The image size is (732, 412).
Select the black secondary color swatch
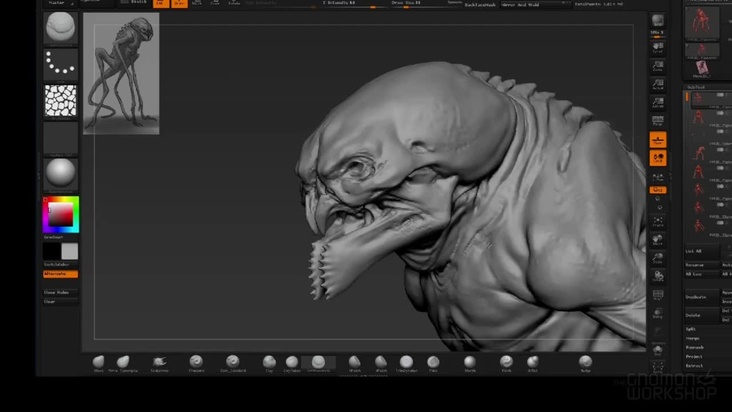click(x=51, y=251)
